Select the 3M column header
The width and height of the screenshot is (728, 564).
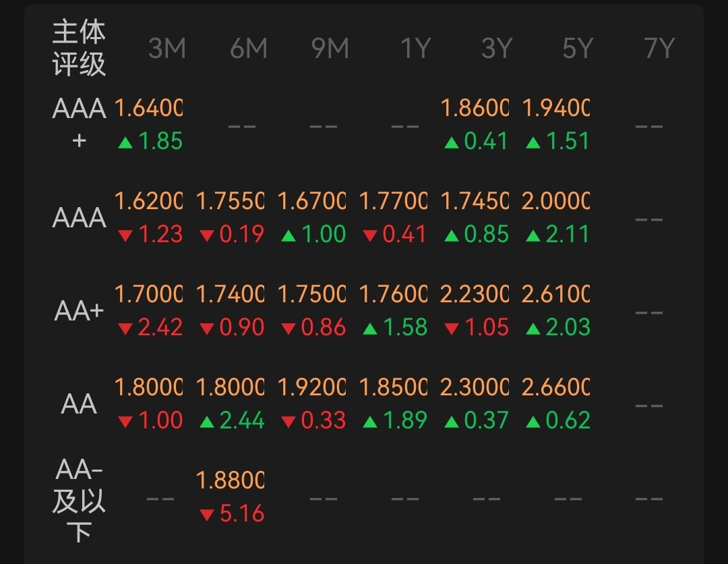coord(166,49)
